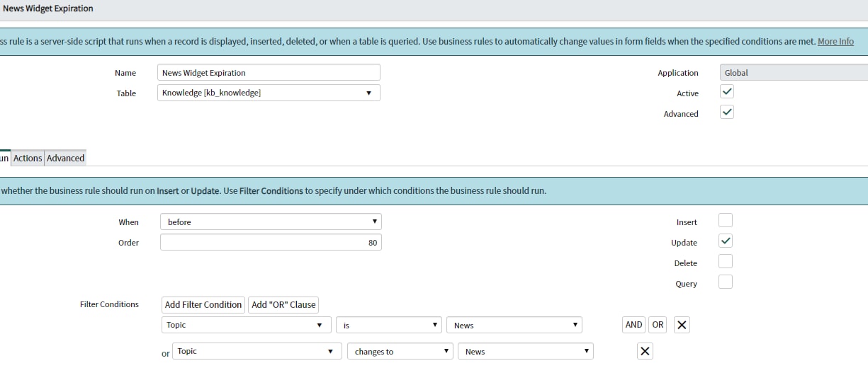Open first condition's Topic field dropdown
868x368 pixels.
click(x=247, y=325)
